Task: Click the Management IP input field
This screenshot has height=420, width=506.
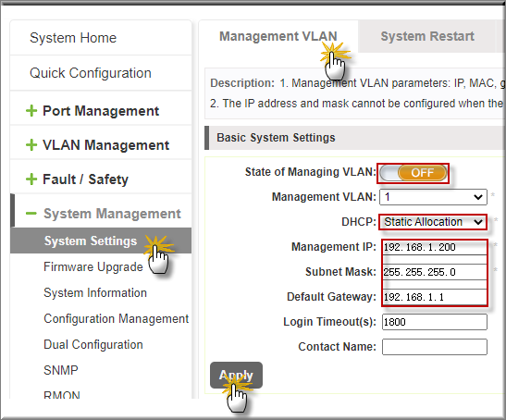Action: click(x=435, y=247)
